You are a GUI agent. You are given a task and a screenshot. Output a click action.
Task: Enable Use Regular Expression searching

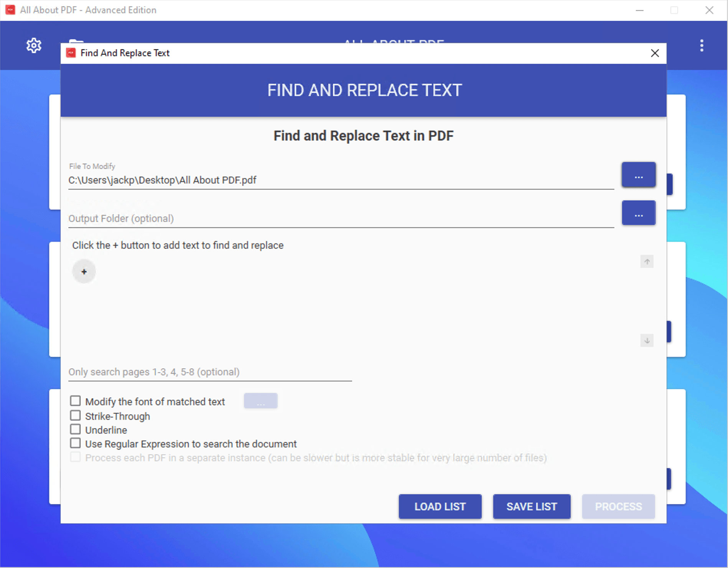point(75,443)
